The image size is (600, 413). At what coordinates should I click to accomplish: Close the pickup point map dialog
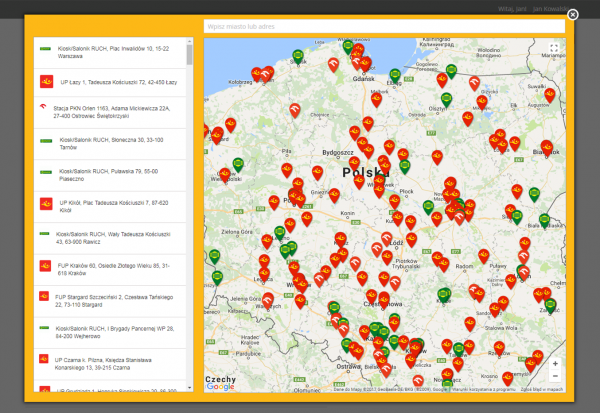pyautogui.click(x=573, y=14)
